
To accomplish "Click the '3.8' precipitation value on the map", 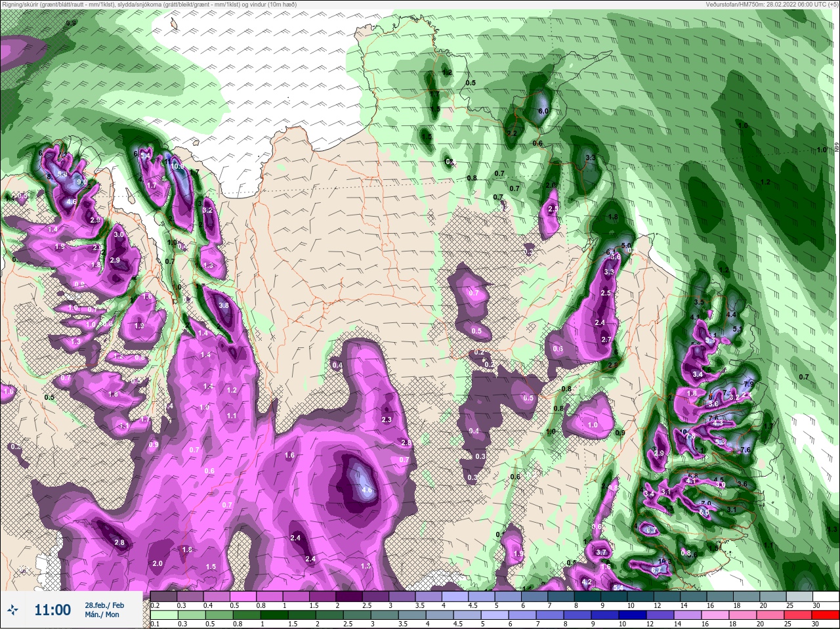I will (x=223, y=305).
